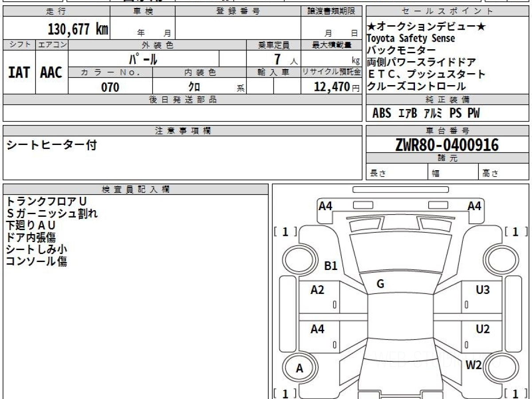Select the IAT shift value

pos(19,73)
